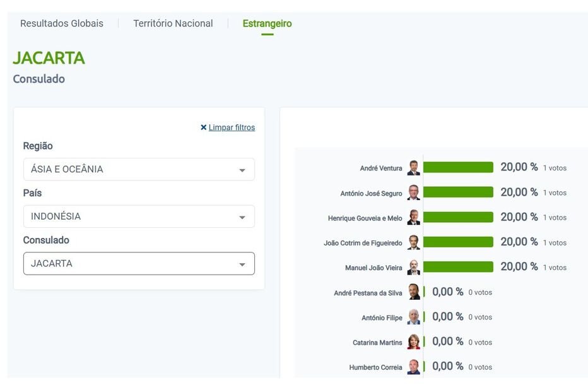Click António Filipe's candidate photo
This screenshot has width=588, height=392.
point(413,317)
